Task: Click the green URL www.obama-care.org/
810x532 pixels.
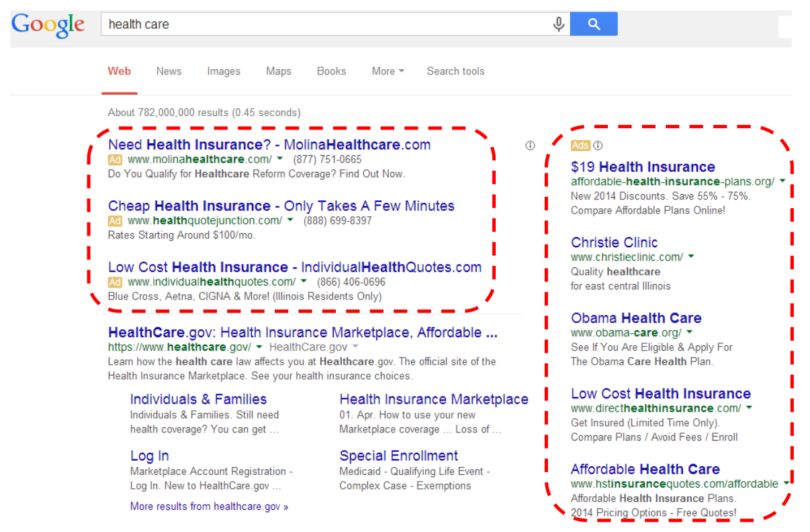Action: (626, 332)
